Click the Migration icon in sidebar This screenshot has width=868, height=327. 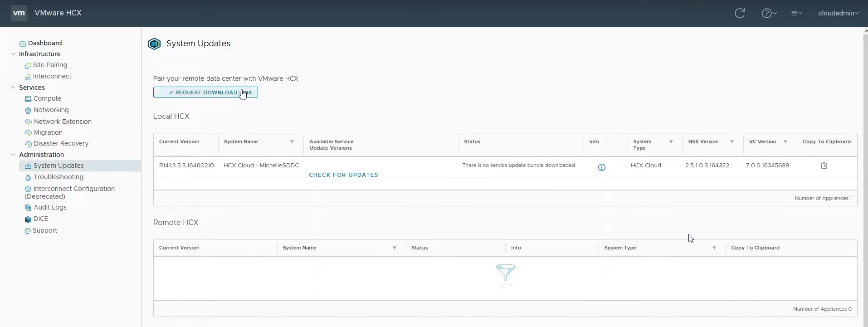point(28,133)
